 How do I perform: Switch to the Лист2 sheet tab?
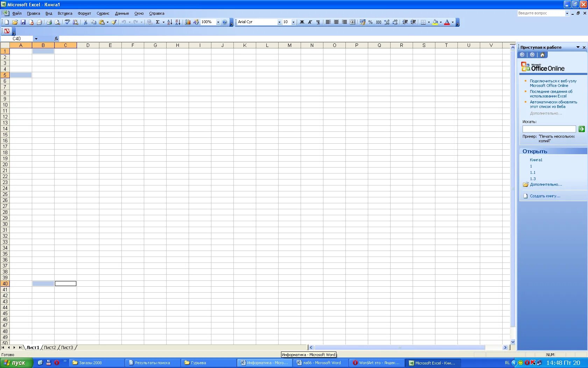50,348
